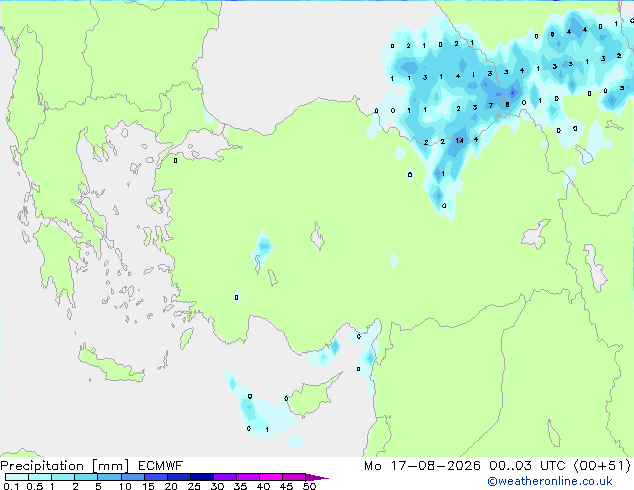
Task: Click the 2–5 mm legend color swatch
Action: click(86, 477)
